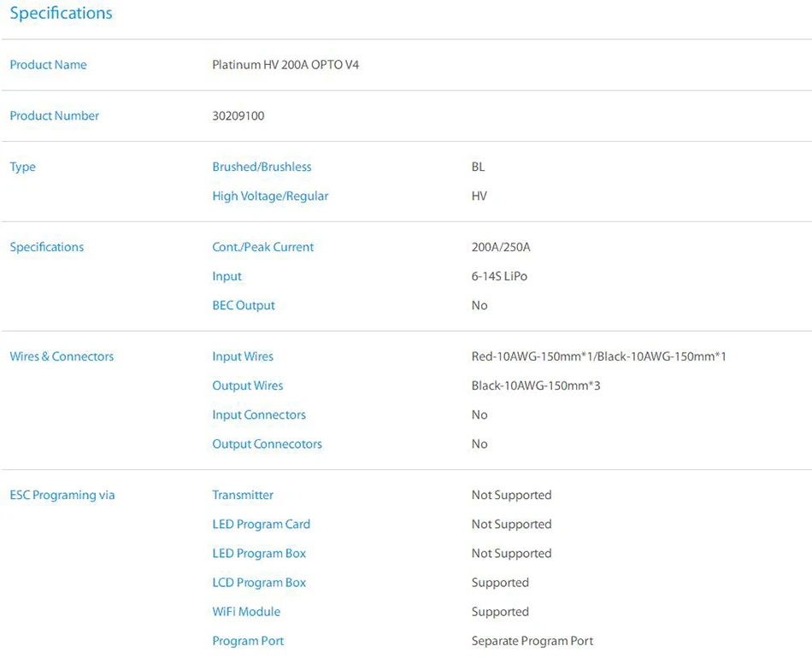Click the Output Connecotors label
The height and width of the screenshot is (658, 812).
point(268,444)
